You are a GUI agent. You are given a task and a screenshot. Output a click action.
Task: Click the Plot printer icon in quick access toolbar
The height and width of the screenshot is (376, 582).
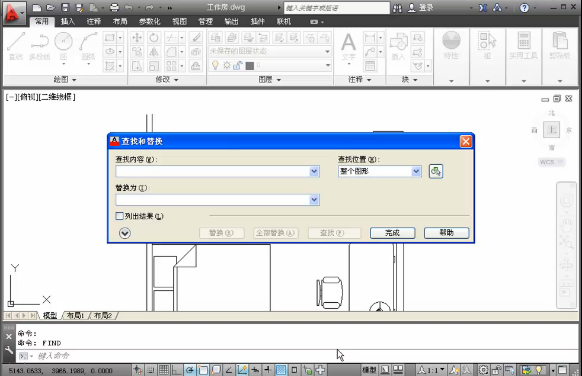click(x=115, y=7)
